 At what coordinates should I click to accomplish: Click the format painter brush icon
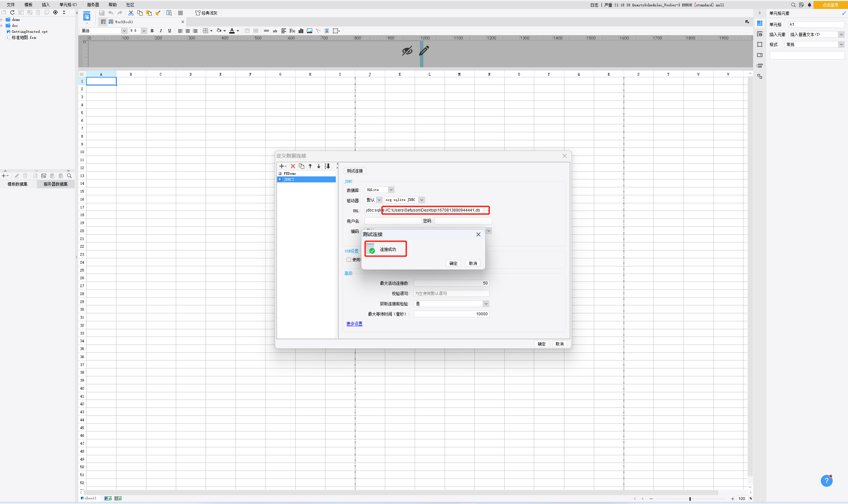pyautogui.click(x=158, y=13)
